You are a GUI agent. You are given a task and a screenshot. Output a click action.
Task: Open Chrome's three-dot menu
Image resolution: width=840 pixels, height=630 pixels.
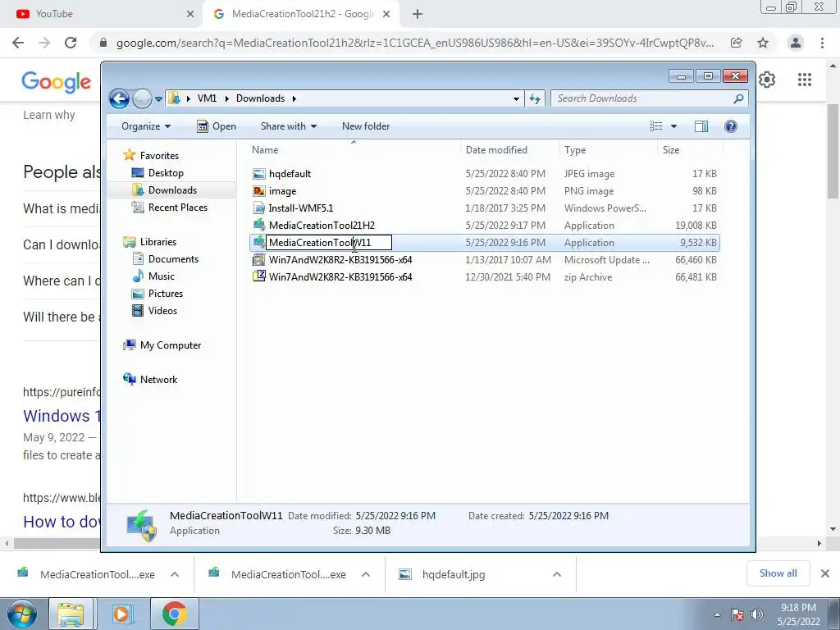(x=822, y=43)
